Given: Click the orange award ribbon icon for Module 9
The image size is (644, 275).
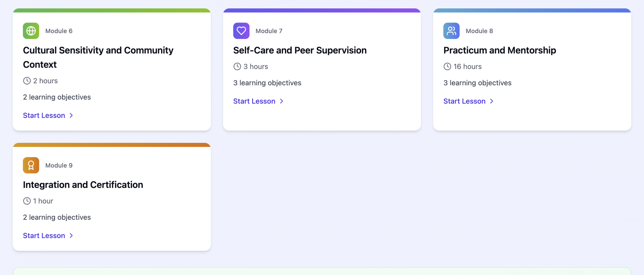Looking at the screenshot, I should (x=31, y=165).
